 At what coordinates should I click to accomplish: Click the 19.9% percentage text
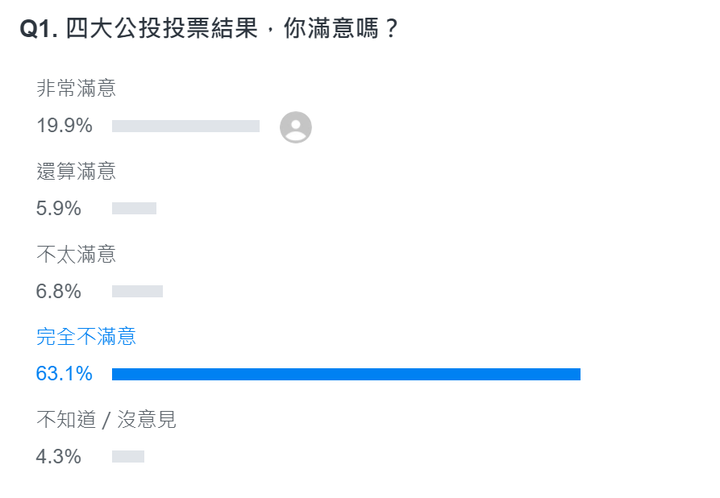pos(64,125)
